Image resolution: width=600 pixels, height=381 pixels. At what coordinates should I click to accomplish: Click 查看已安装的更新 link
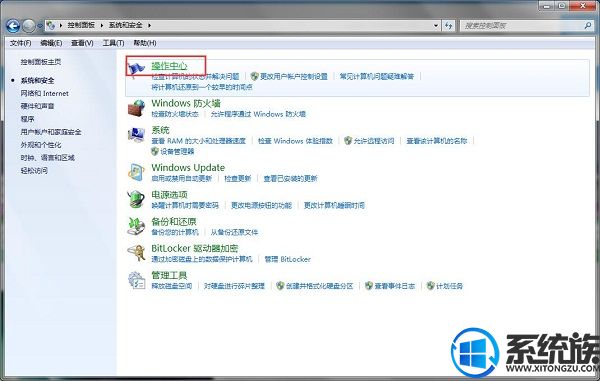(x=290, y=178)
